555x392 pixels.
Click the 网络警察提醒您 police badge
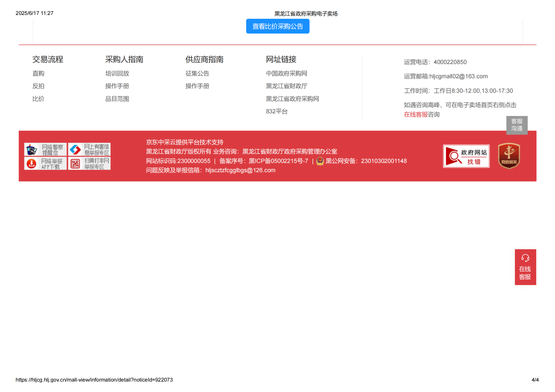(45, 149)
